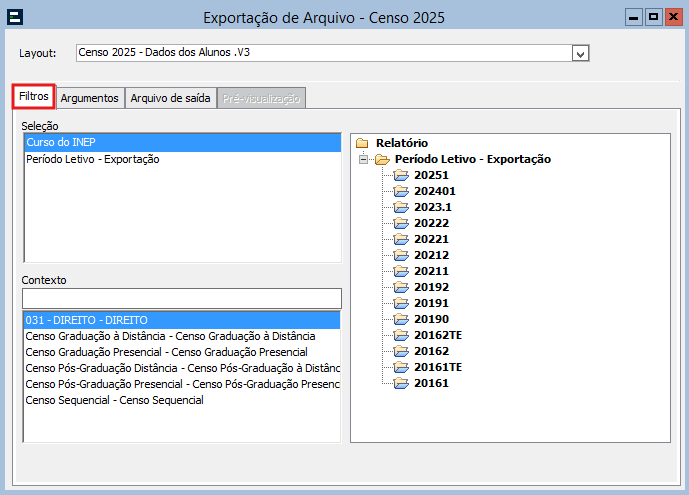Choose Período Letivo - Exportação in Seleção list
The height and width of the screenshot is (495, 689).
[183, 159]
